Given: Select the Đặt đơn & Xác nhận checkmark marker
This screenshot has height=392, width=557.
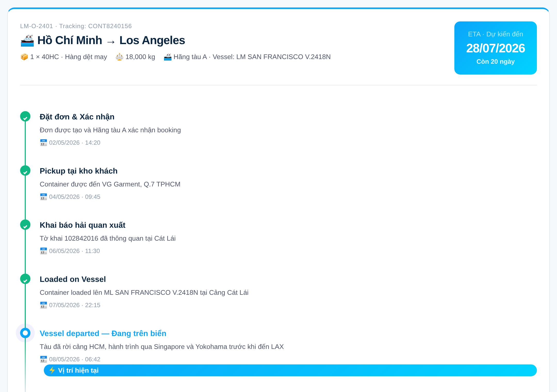Looking at the screenshot, I should pos(25,116).
